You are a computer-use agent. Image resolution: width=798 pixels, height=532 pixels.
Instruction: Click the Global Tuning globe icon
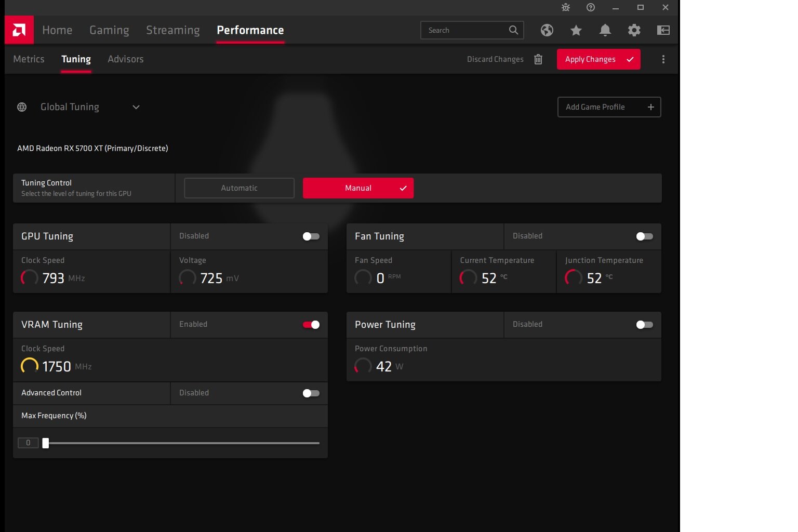[x=22, y=107]
